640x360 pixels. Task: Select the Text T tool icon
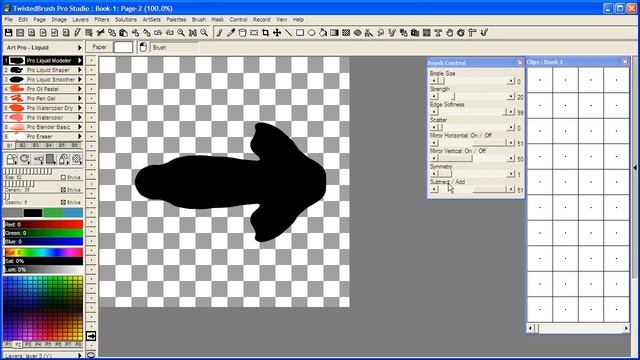438,33
